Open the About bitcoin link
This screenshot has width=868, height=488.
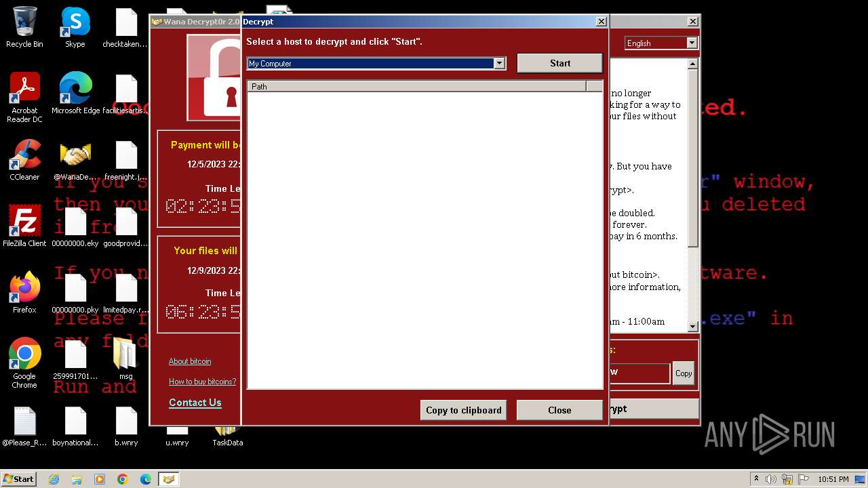click(190, 361)
